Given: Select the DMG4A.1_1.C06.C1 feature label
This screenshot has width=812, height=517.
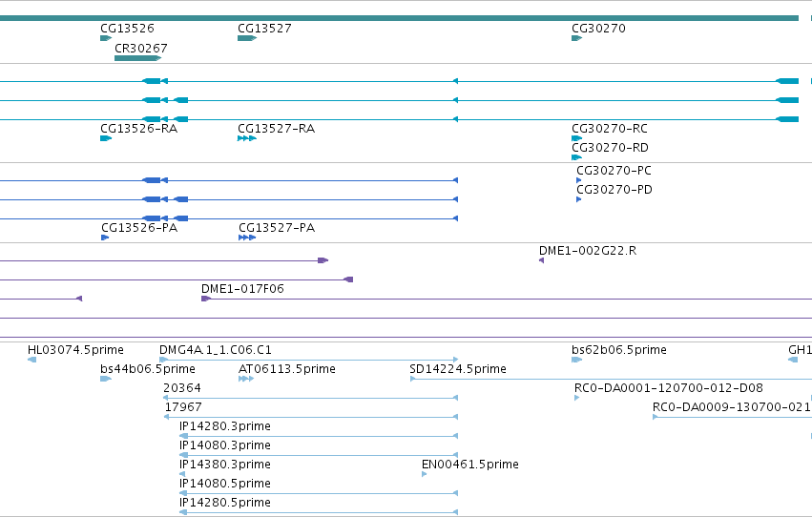Looking at the screenshot, I should [216, 350].
